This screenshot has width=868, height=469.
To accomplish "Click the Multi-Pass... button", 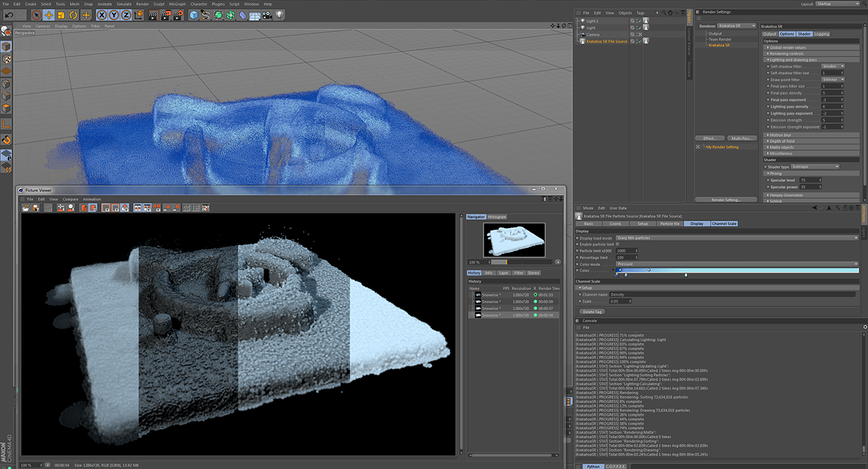I will click(x=742, y=138).
